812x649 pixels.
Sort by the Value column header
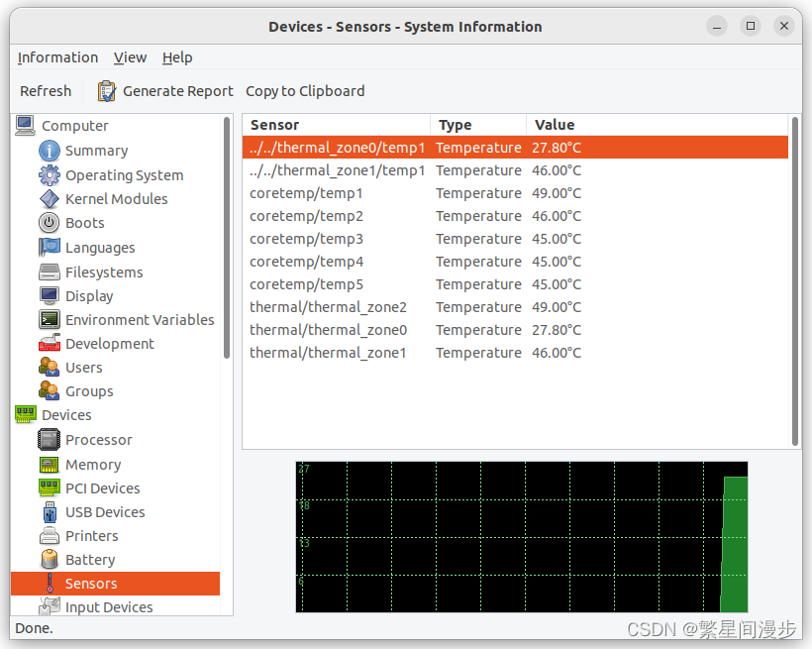[x=657, y=125]
